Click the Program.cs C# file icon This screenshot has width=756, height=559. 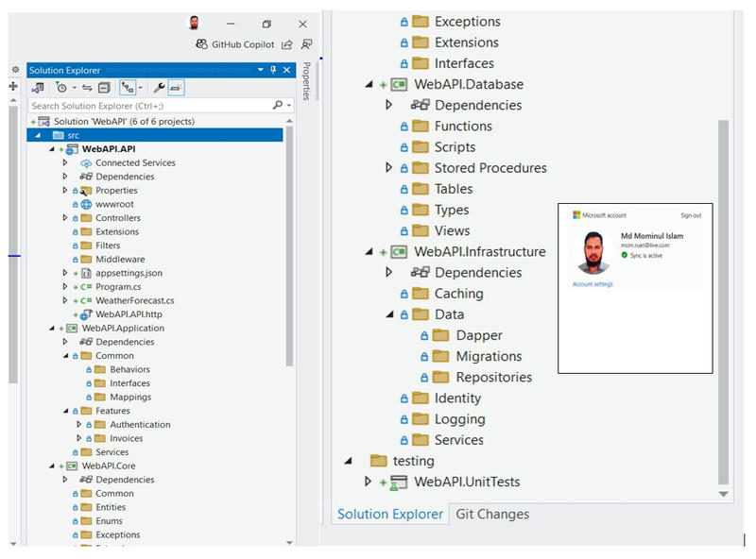point(86,287)
